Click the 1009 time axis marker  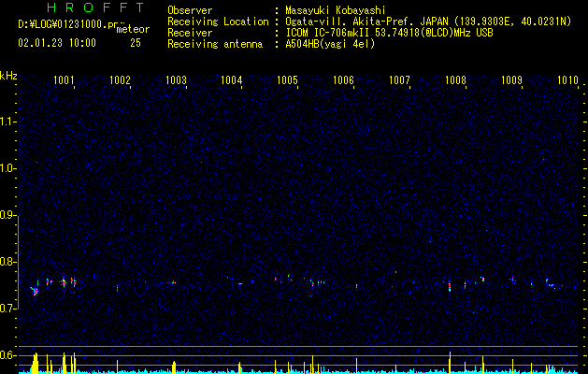tap(512, 80)
